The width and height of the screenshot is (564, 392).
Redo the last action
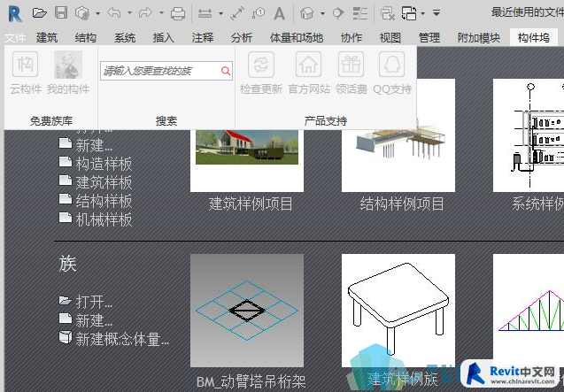[x=145, y=13]
